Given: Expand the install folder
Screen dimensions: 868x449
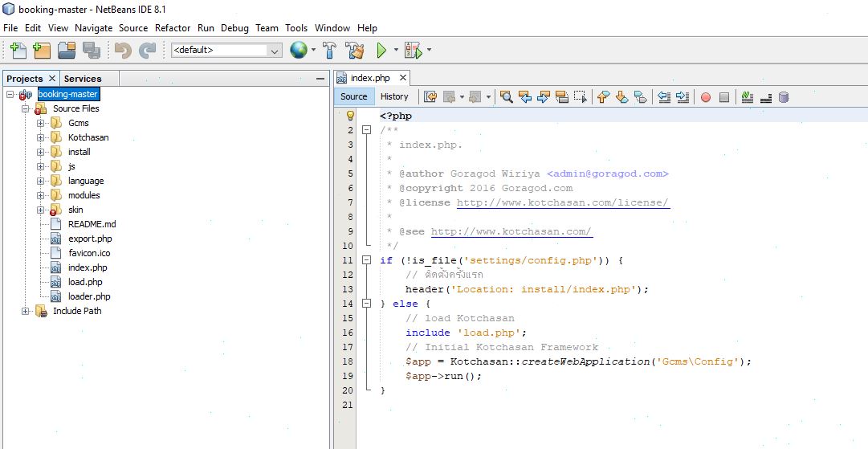Looking at the screenshot, I should (40, 152).
